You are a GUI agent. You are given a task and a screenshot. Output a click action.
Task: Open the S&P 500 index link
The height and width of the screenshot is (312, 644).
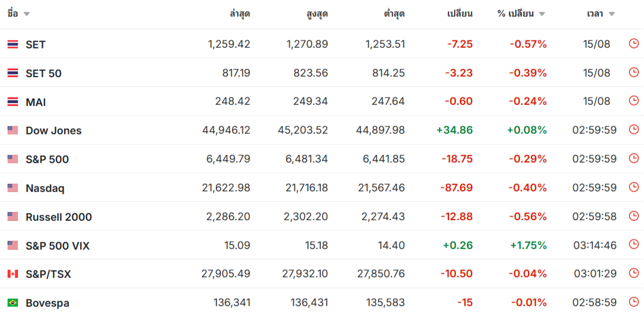[47, 159]
